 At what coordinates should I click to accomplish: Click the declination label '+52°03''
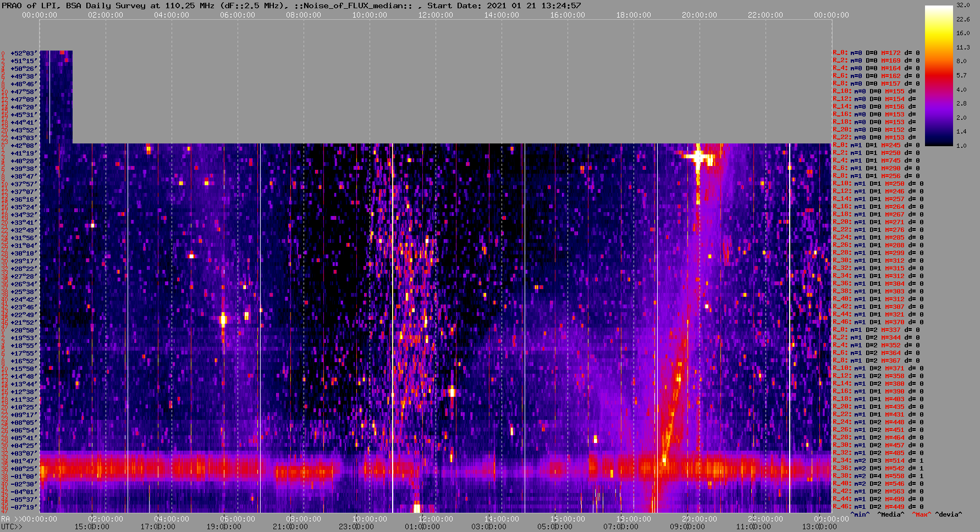24,53
